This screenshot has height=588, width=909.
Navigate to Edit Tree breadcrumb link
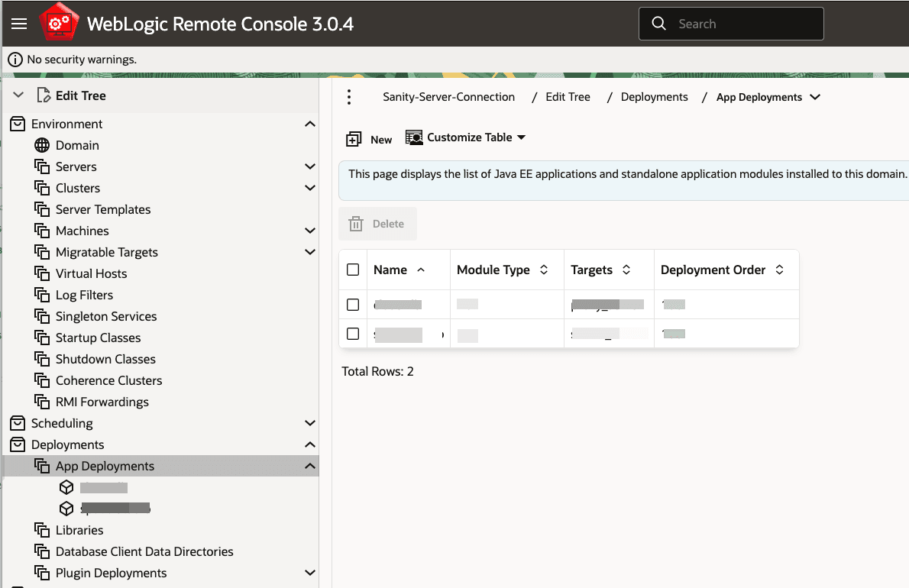click(568, 97)
